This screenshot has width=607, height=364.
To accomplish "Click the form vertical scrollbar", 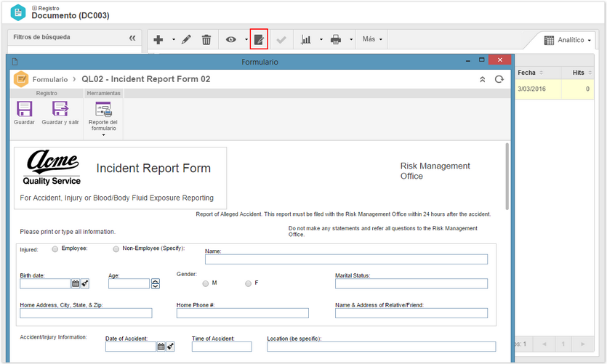I will 507,177.
